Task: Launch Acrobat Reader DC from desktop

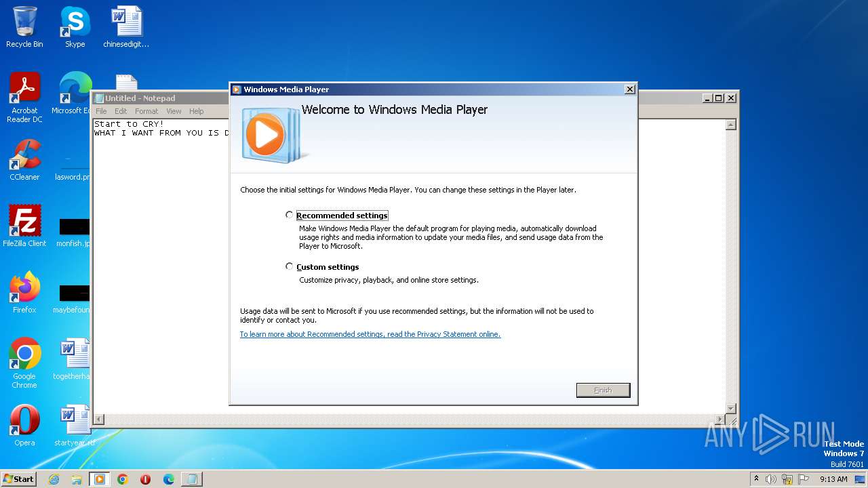Action: point(24,98)
